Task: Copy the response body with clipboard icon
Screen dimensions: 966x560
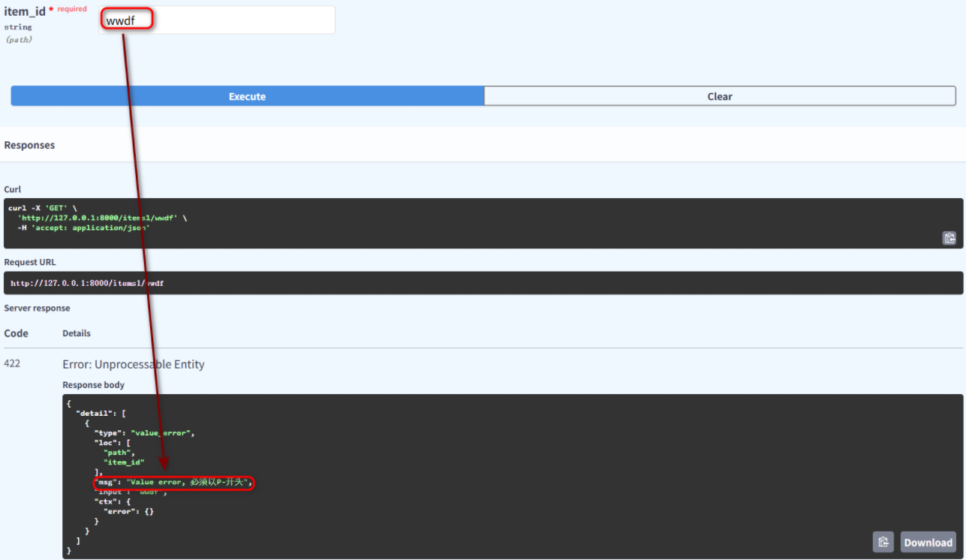Action: pos(883,542)
